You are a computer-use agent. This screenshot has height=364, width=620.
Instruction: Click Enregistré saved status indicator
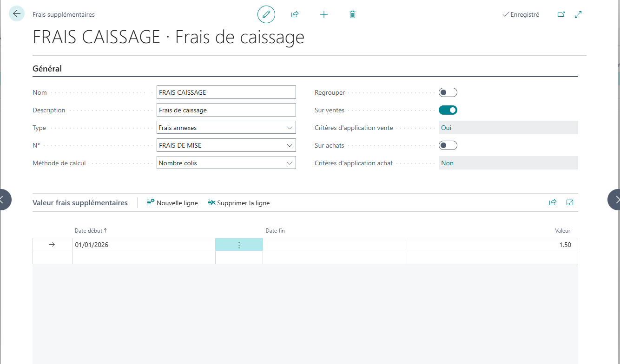[x=521, y=14]
